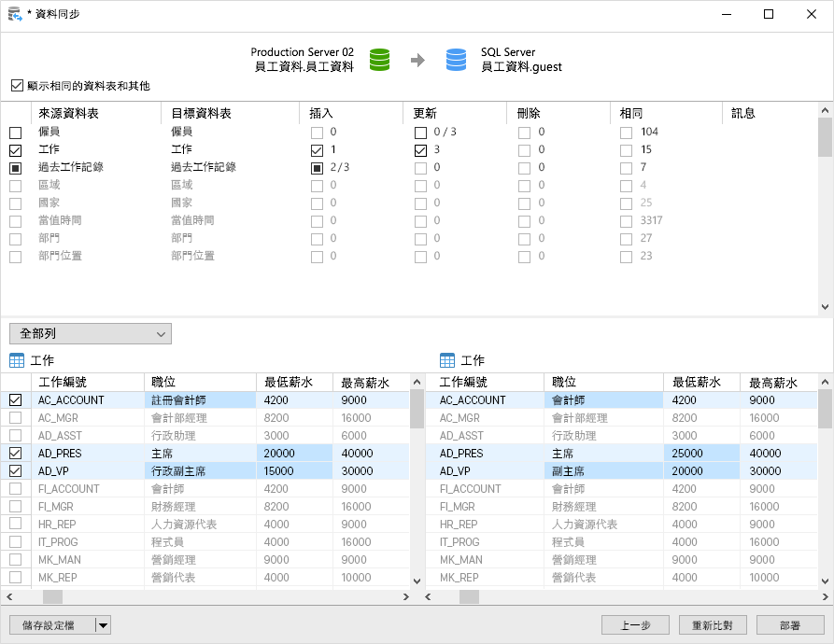This screenshot has height=644, width=834.
Task: Click the table icon beside left 工作 header
Action: tap(17, 361)
